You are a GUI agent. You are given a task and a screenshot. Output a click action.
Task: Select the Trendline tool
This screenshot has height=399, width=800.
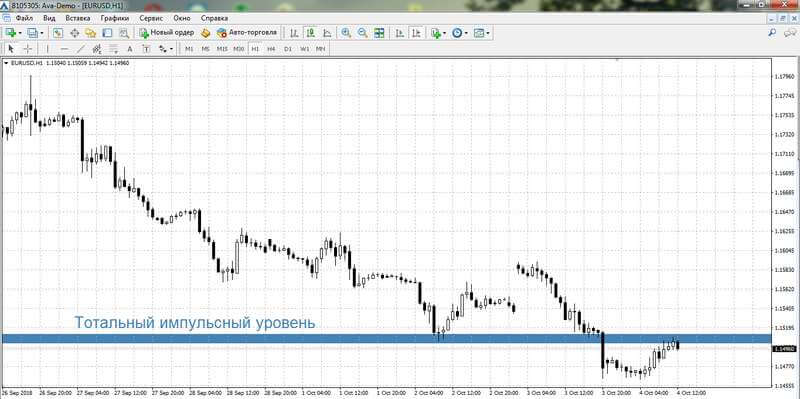81,49
